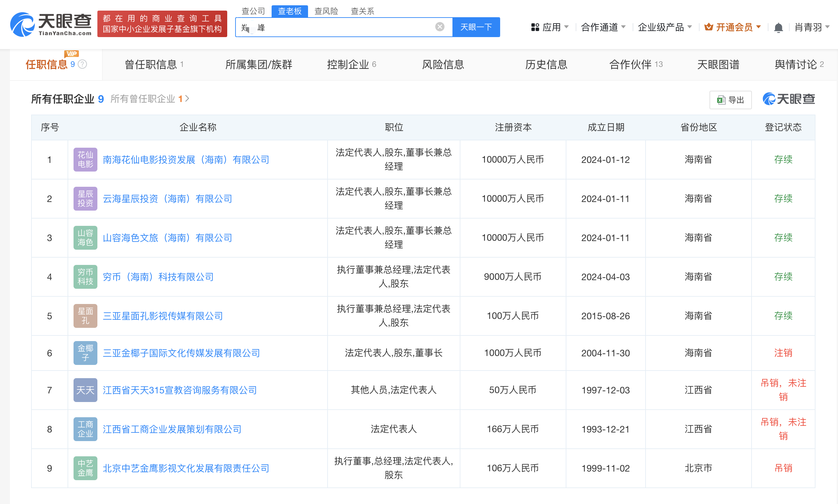Click the Excel icon on the 导出 button

tap(721, 100)
